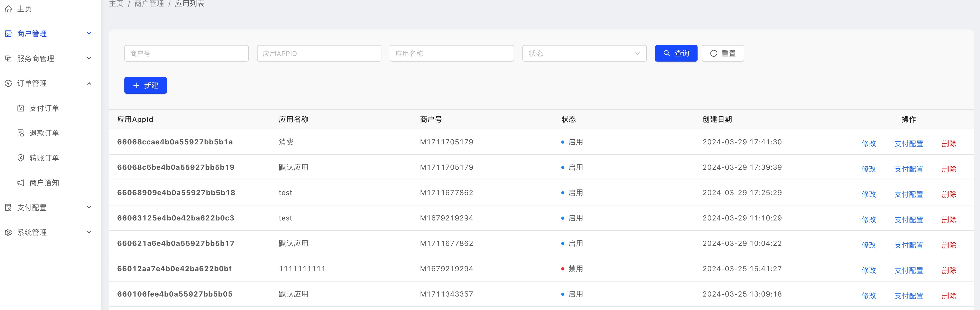This screenshot has width=980, height=310.
Task: Click 修改 for app 660621a6e4b0a55927bb5b17
Action: tap(869, 245)
